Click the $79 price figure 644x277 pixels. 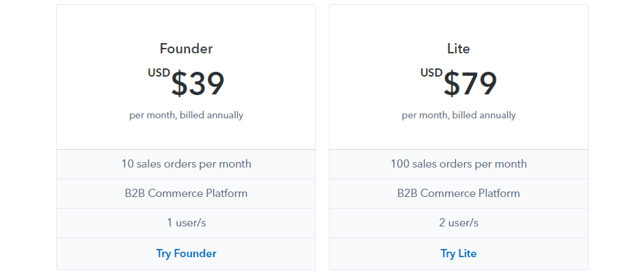tap(470, 84)
